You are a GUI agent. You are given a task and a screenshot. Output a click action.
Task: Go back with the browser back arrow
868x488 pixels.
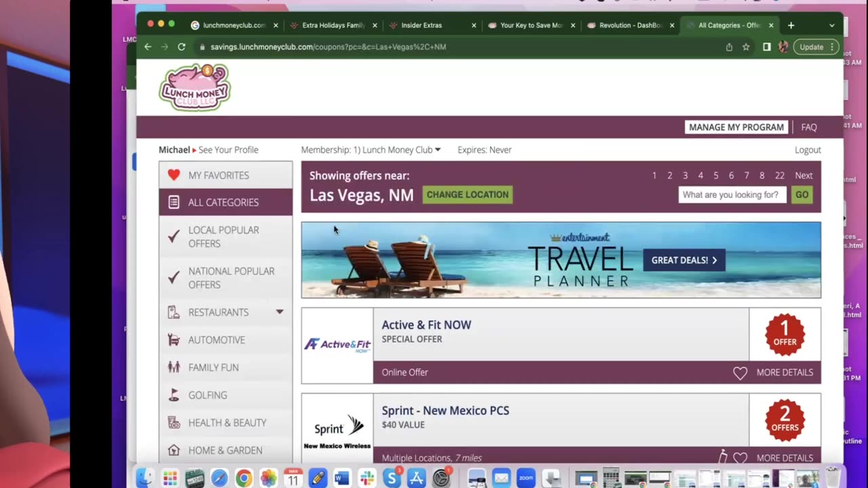pyautogui.click(x=148, y=47)
